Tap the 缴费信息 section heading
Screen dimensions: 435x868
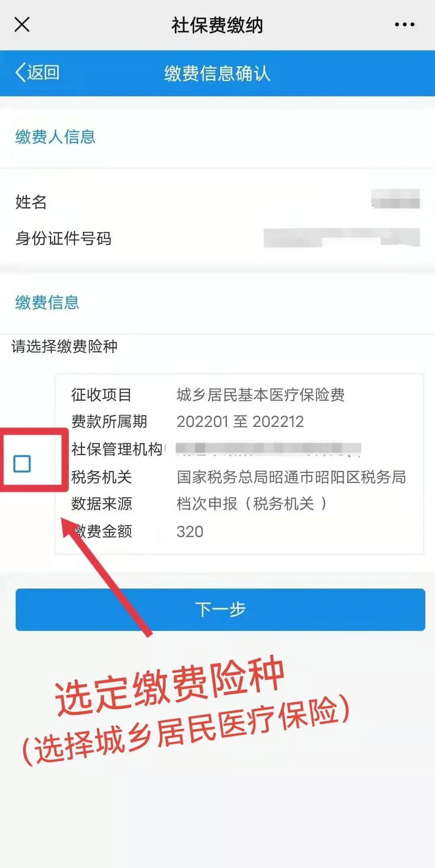pyautogui.click(x=47, y=302)
